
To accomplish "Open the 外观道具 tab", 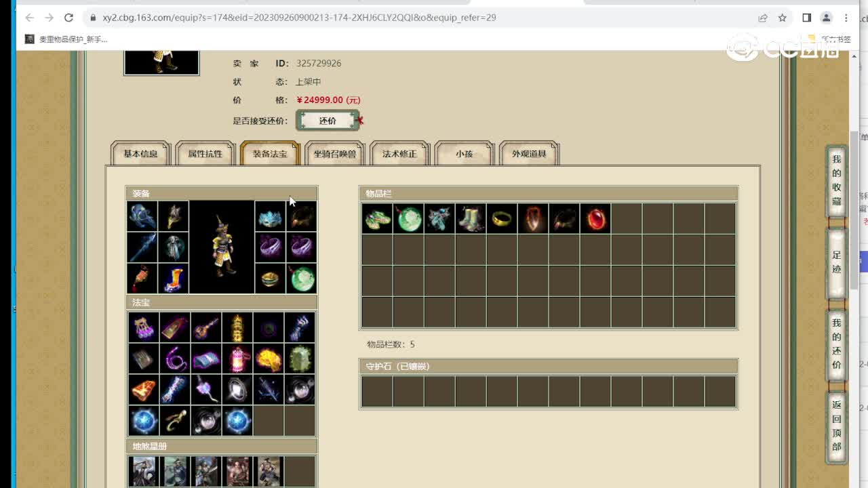I will [529, 154].
